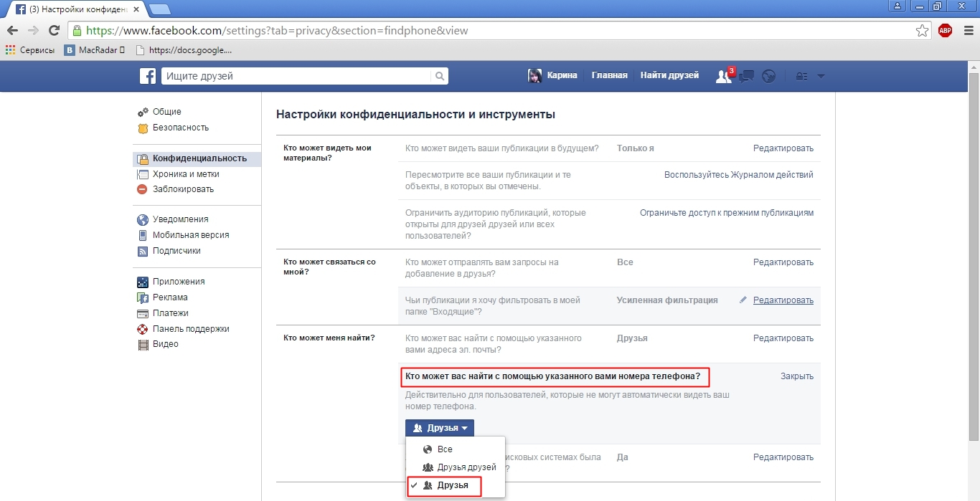Click the Video filmstrip icon
This screenshot has width=980, height=501.
click(x=142, y=344)
